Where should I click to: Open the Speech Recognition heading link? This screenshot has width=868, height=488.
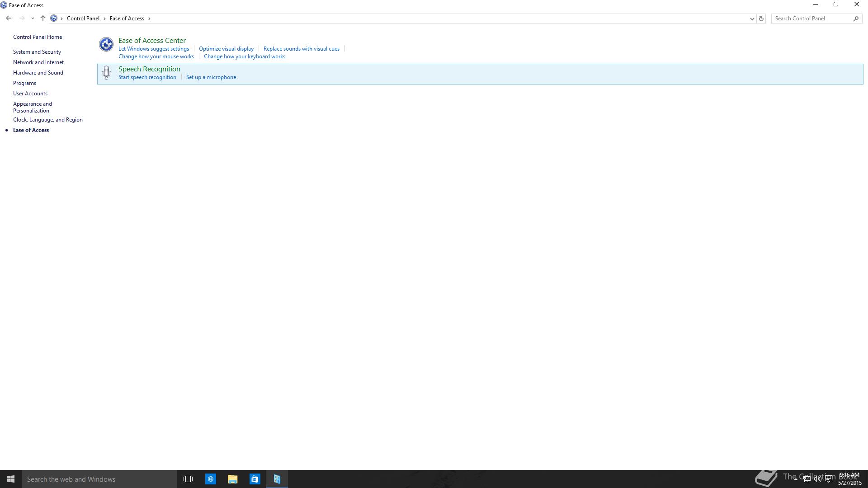[149, 69]
